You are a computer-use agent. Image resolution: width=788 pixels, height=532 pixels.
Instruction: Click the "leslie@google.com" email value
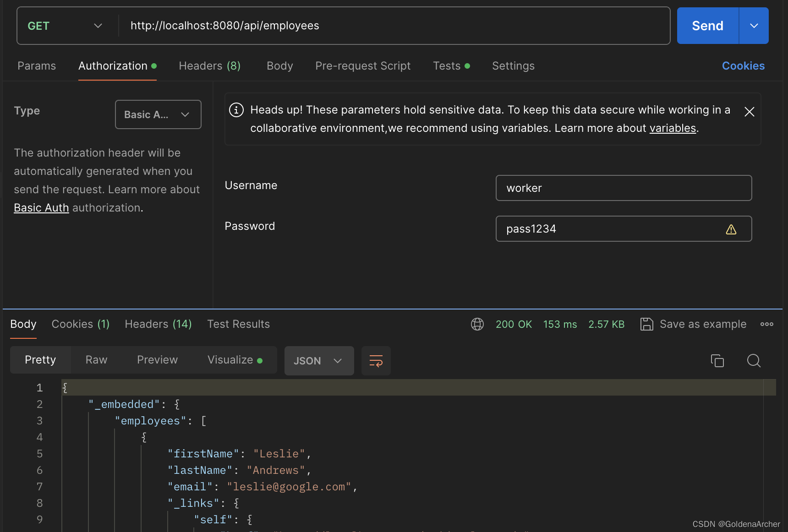289,487
